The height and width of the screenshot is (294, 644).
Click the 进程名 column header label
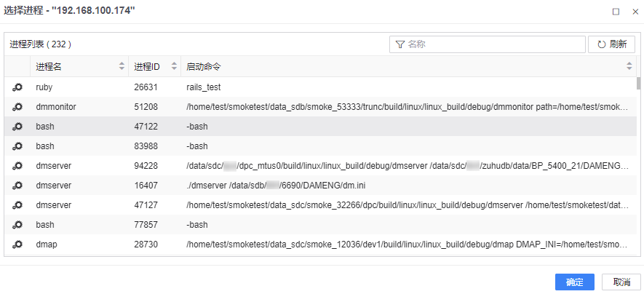[49, 66]
